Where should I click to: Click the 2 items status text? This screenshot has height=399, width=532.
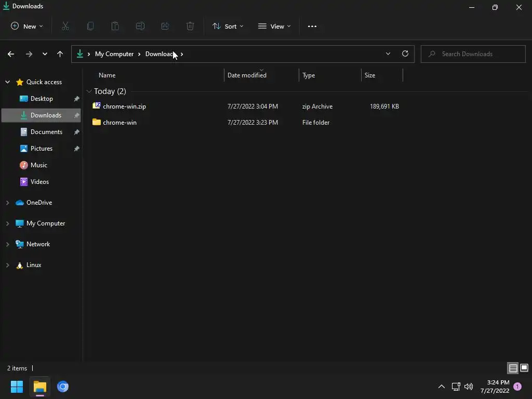pos(17,368)
